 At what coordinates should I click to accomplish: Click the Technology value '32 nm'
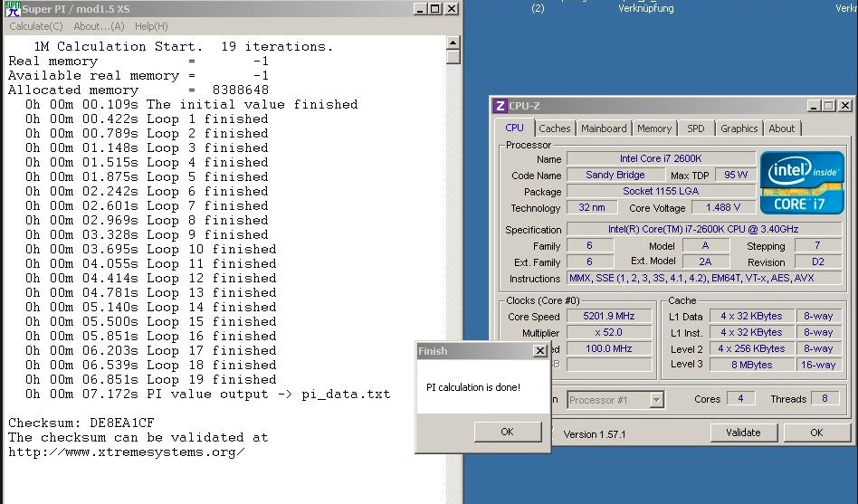coord(592,207)
